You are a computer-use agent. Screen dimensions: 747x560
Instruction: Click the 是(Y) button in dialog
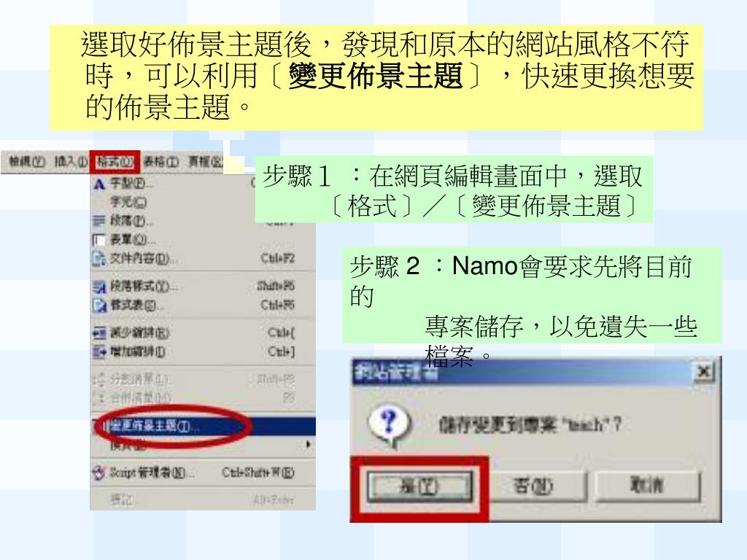pos(419,486)
